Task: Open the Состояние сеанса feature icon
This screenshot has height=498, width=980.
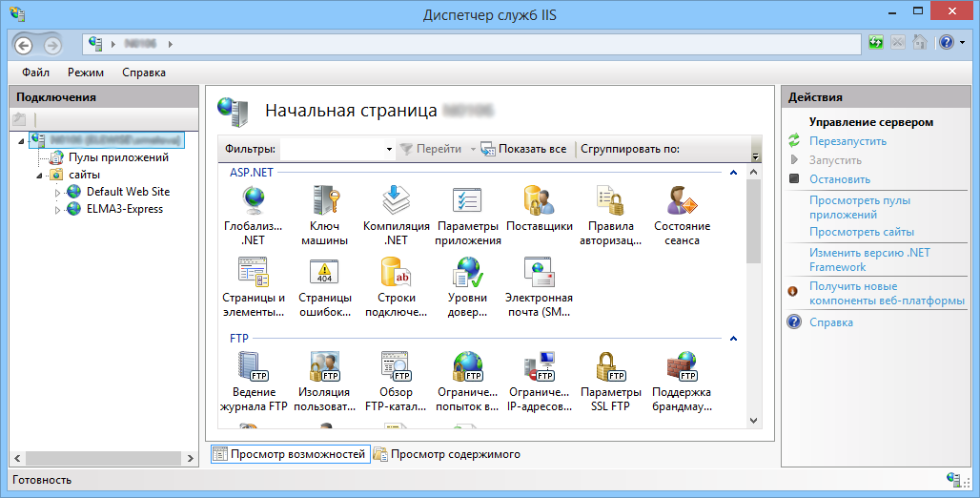Action: point(683,201)
